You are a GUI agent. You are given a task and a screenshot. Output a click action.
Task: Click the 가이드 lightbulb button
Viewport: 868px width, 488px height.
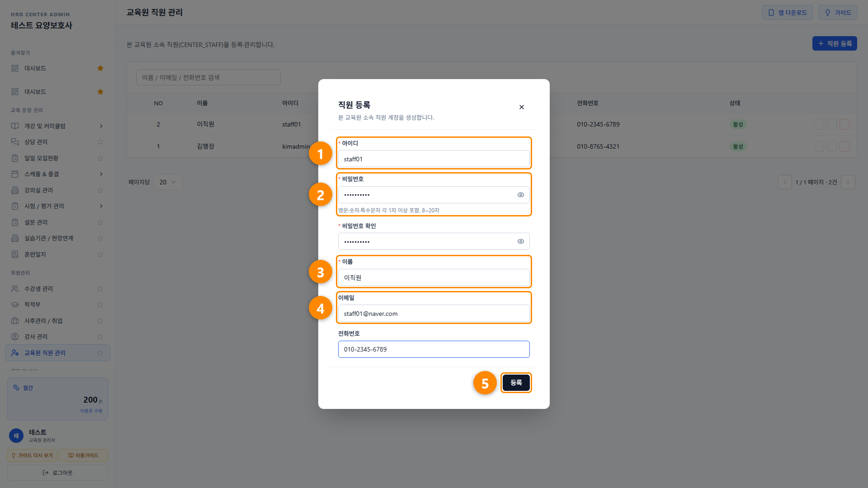pyautogui.click(x=837, y=13)
